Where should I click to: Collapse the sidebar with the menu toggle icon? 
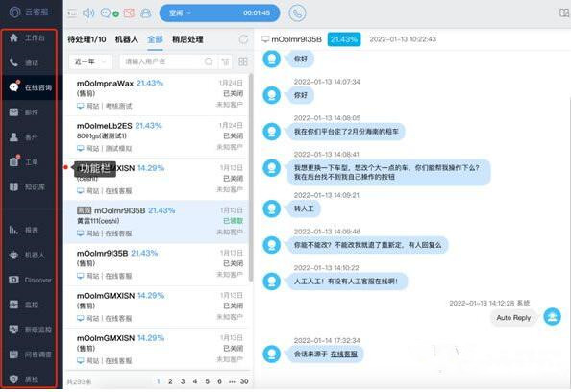tap(72, 13)
